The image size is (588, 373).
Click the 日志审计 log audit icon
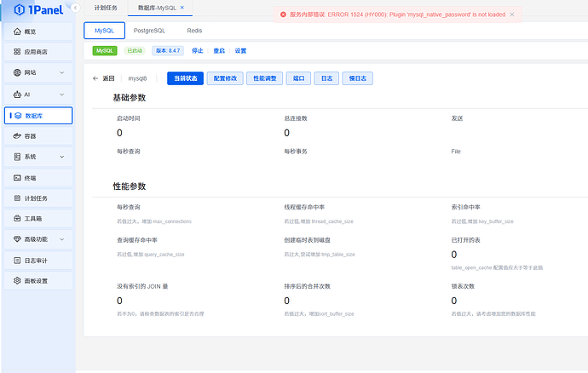click(x=18, y=261)
